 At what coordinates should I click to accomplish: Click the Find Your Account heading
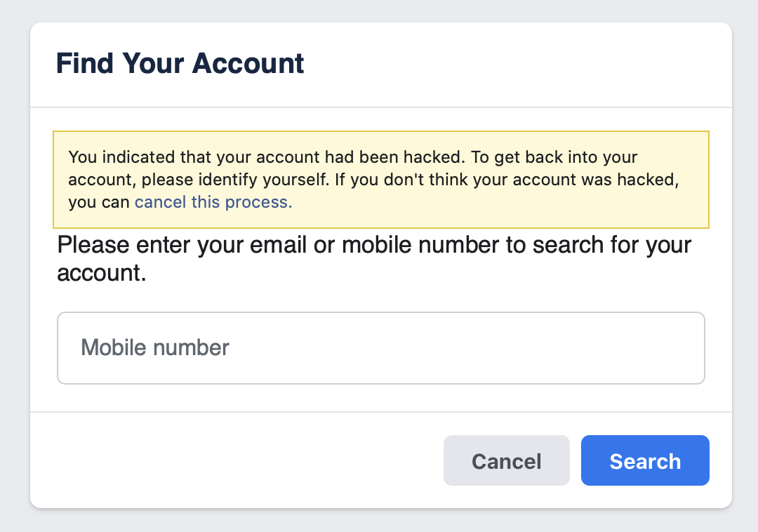(180, 63)
